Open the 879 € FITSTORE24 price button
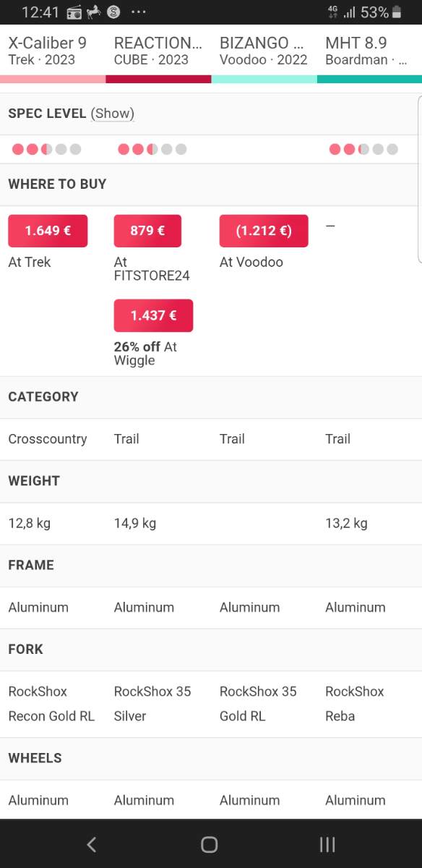Viewport: 422px width, 868px height. [147, 231]
